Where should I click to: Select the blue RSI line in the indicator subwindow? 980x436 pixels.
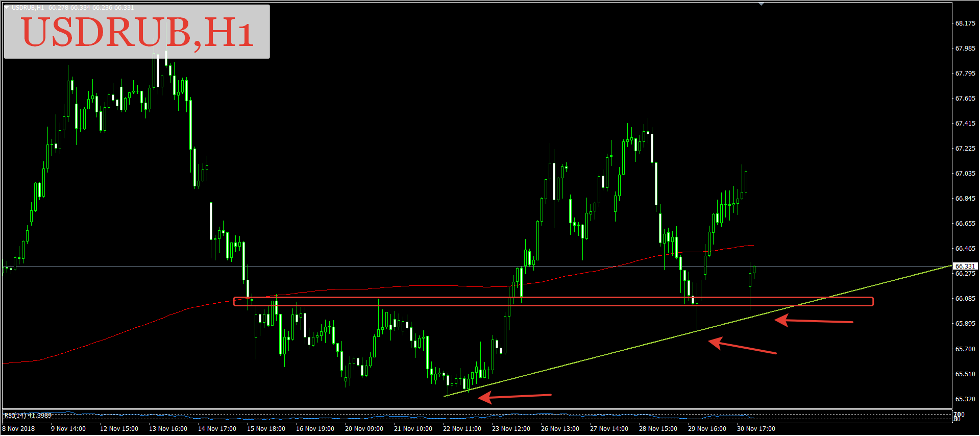pos(378,415)
